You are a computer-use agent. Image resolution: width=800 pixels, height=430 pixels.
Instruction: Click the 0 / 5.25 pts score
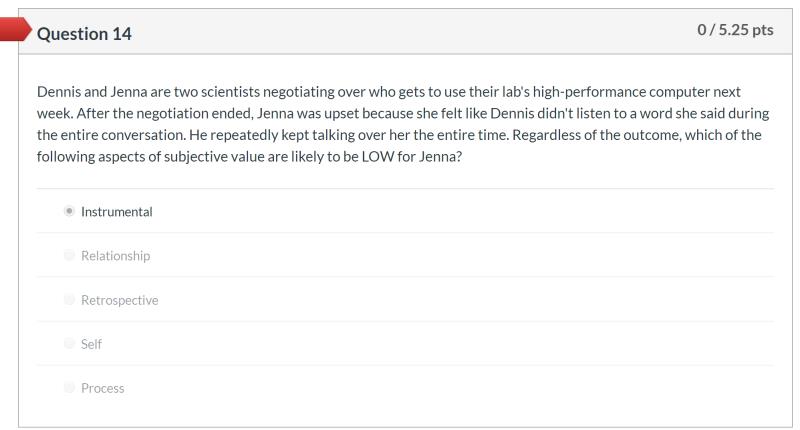735,31
